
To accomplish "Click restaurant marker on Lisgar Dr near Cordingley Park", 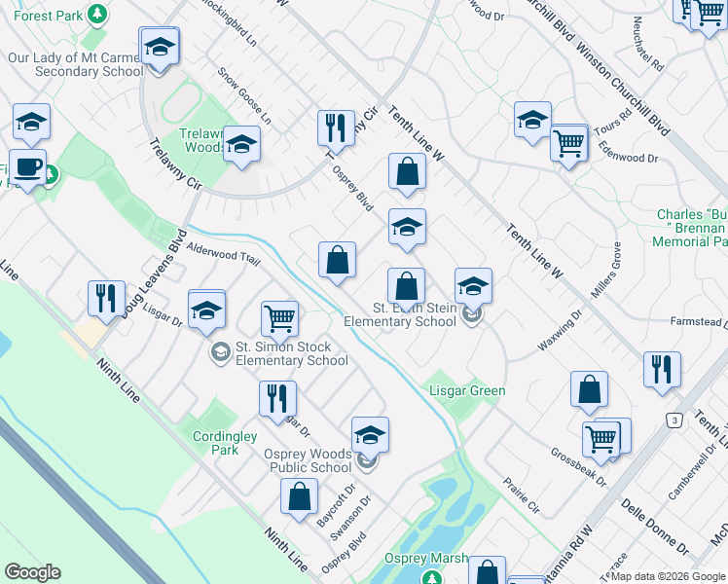I will 277,400.
